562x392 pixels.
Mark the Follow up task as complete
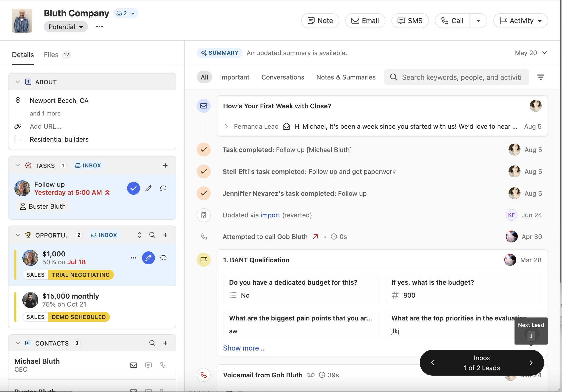point(134,188)
